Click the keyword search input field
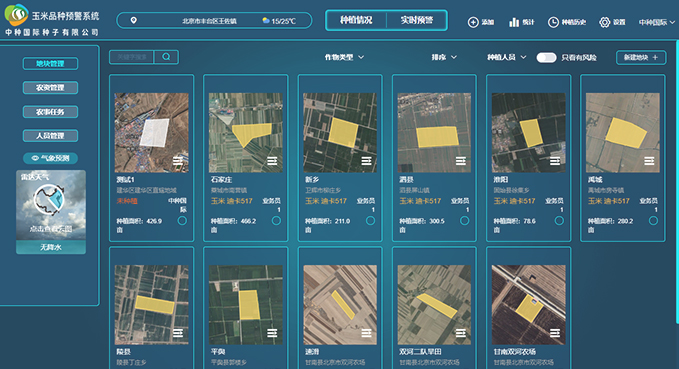 point(132,57)
